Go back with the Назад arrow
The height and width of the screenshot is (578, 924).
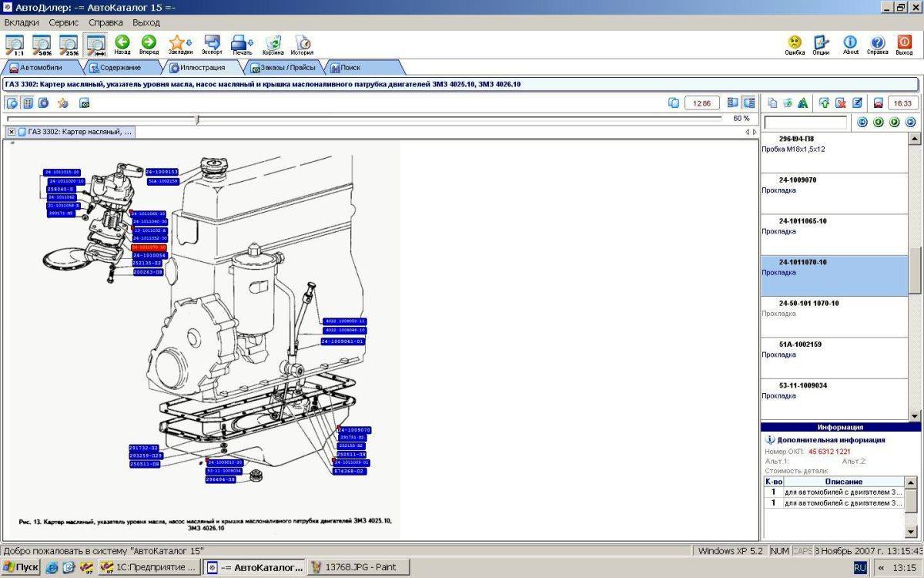tap(122, 45)
